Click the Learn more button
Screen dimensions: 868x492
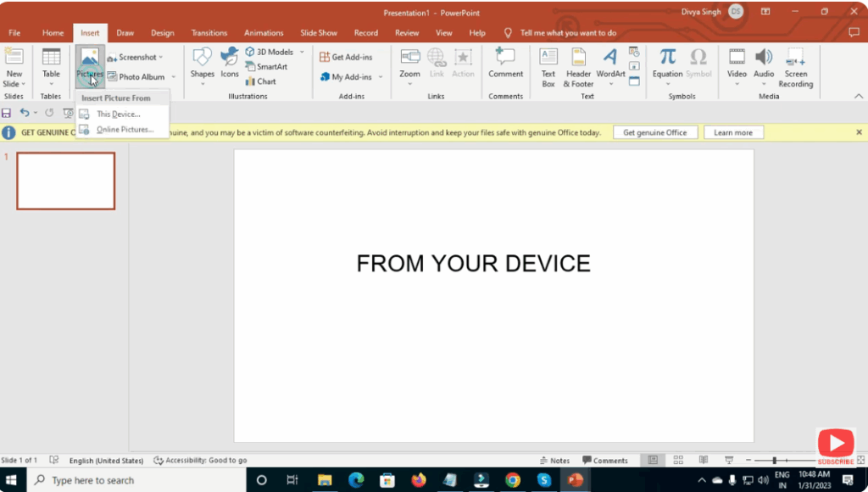click(x=733, y=132)
